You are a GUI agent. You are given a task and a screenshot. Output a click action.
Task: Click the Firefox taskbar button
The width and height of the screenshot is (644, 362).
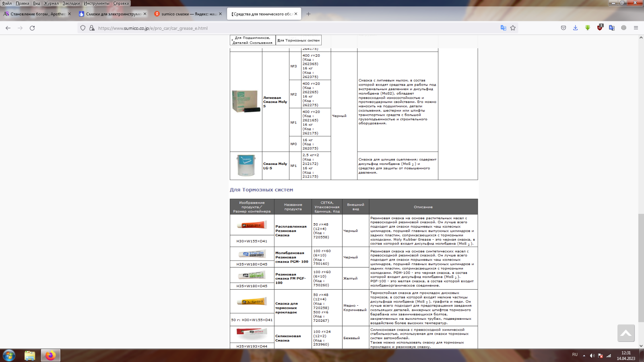pos(51,356)
